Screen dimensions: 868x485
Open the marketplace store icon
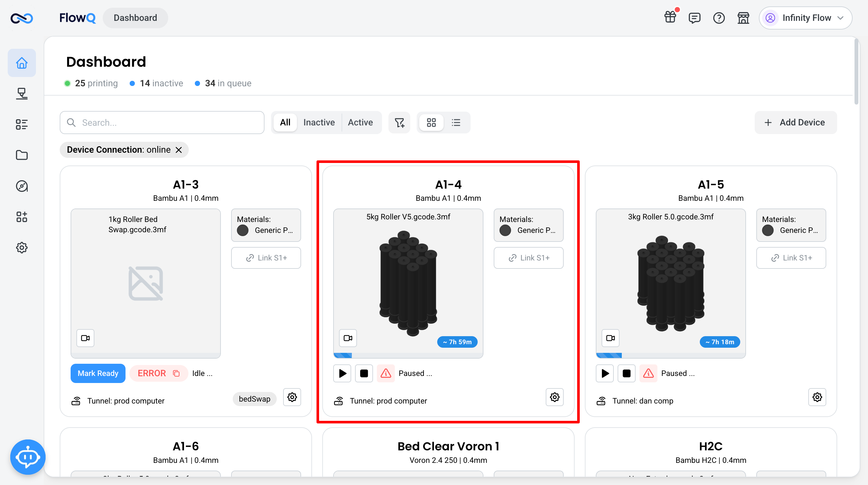743,18
